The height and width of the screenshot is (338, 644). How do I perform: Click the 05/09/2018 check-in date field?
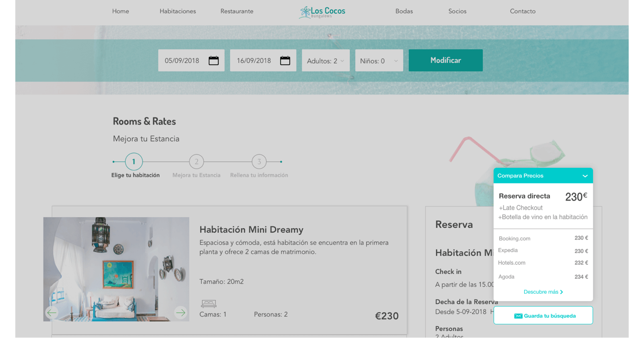point(182,61)
